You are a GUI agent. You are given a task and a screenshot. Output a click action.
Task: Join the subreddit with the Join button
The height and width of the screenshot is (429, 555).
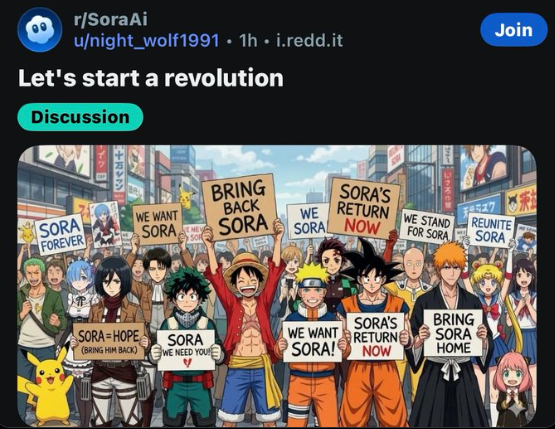click(514, 30)
